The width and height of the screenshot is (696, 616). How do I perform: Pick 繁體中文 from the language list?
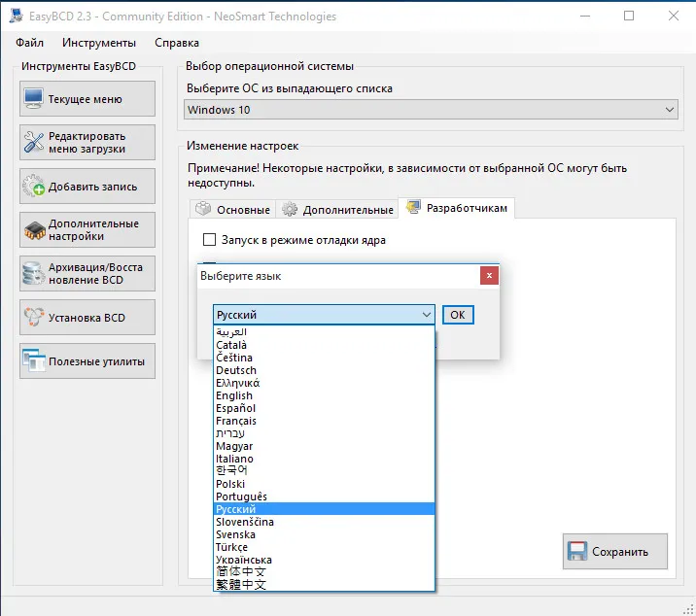[x=324, y=585]
